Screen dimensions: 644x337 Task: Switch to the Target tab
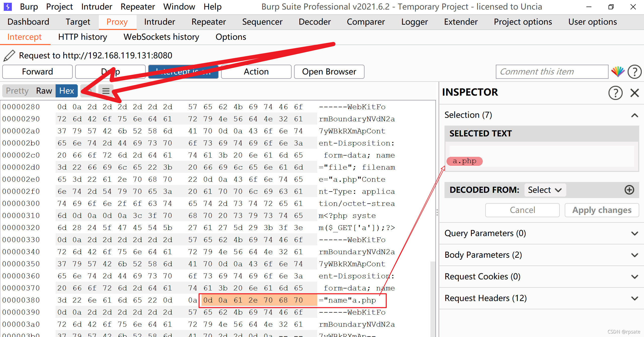78,22
